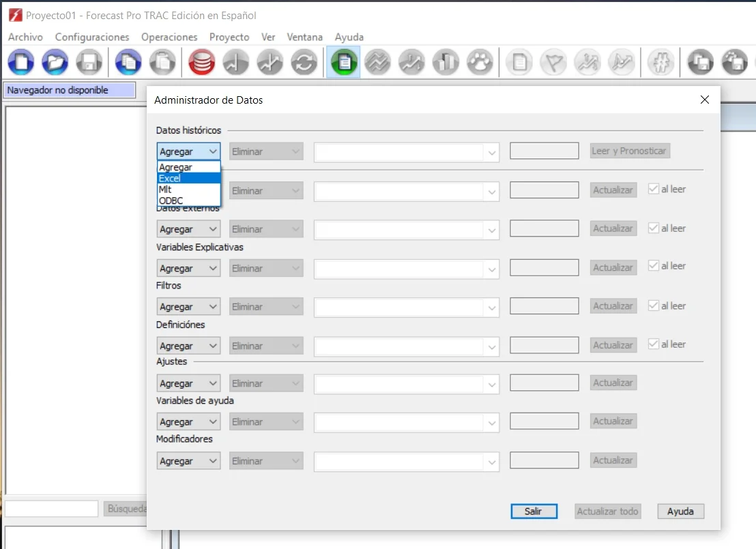Viewport: 756px width, 549px height.
Task: Open Agregar dropdown under Filtros
Action: click(188, 306)
